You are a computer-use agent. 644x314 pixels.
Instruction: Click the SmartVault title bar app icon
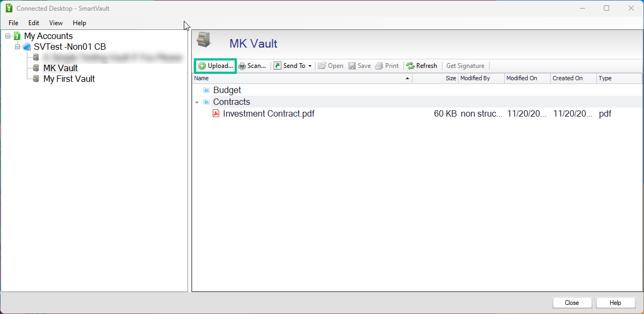(x=9, y=8)
